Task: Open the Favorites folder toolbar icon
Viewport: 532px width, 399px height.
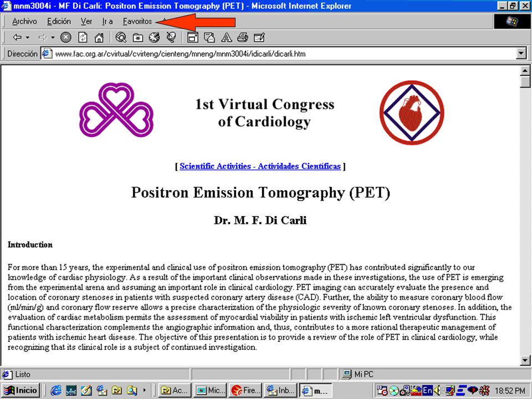Action: coord(137,38)
